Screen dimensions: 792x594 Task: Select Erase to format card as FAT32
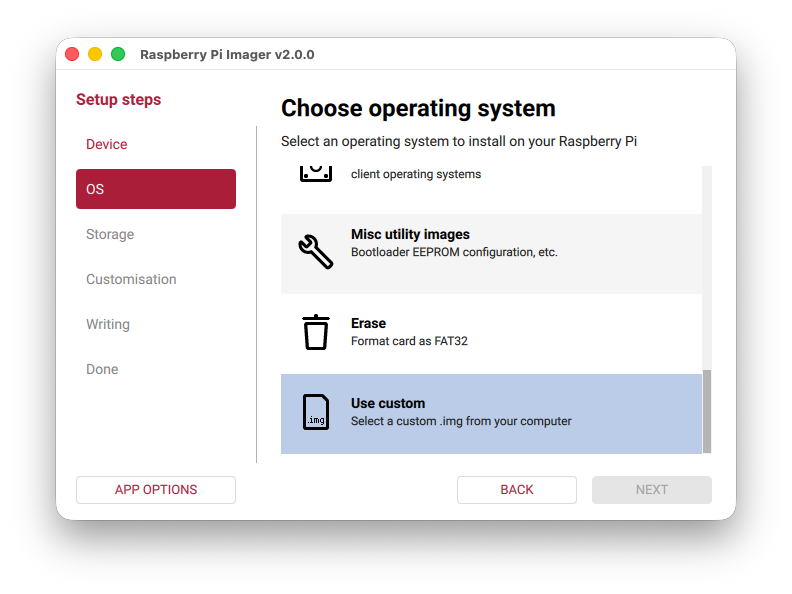pos(491,334)
